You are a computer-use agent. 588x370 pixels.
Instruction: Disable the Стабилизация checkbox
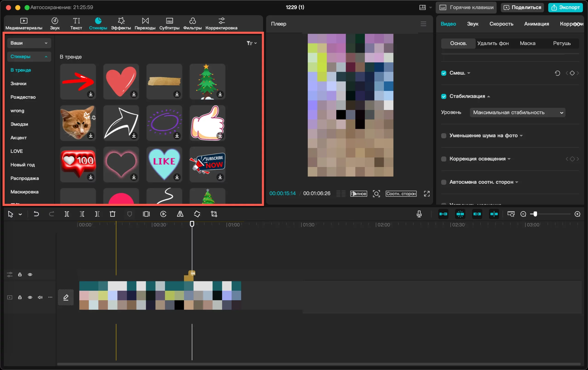(444, 96)
